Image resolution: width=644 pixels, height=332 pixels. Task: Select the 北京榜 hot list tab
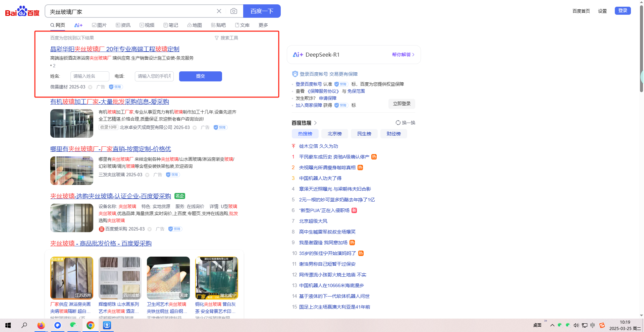coord(335,134)
